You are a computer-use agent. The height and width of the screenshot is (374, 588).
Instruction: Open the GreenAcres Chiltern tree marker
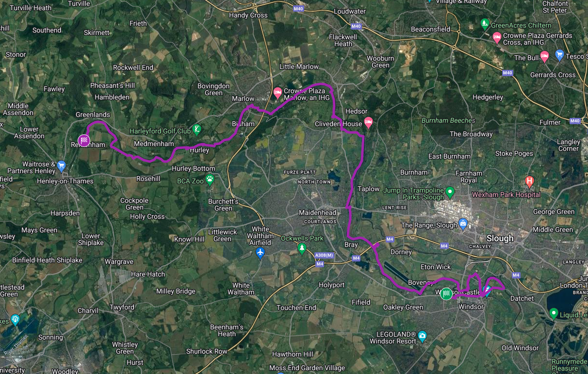484,24
